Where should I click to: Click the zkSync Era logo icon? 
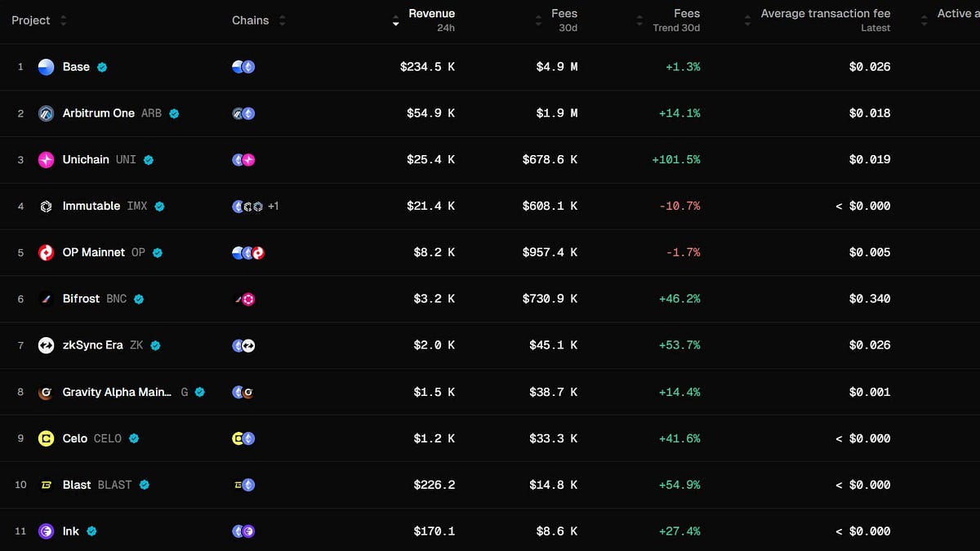point(46,345)
